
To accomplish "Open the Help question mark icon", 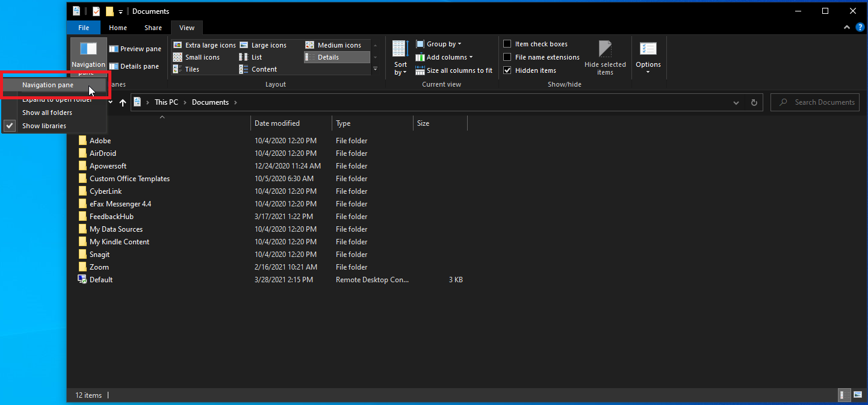I will click(860, 28).
